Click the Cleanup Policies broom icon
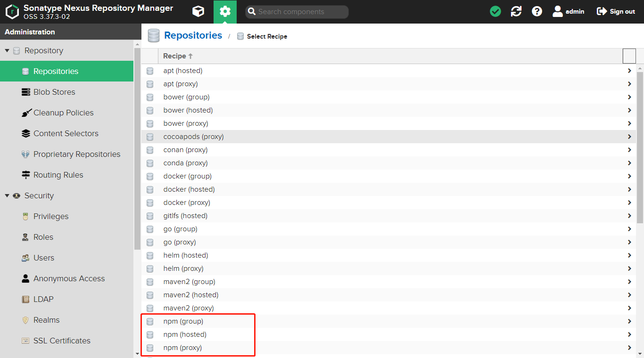The width and height of the screenshot is (644, 358). [x=26, y=113]
